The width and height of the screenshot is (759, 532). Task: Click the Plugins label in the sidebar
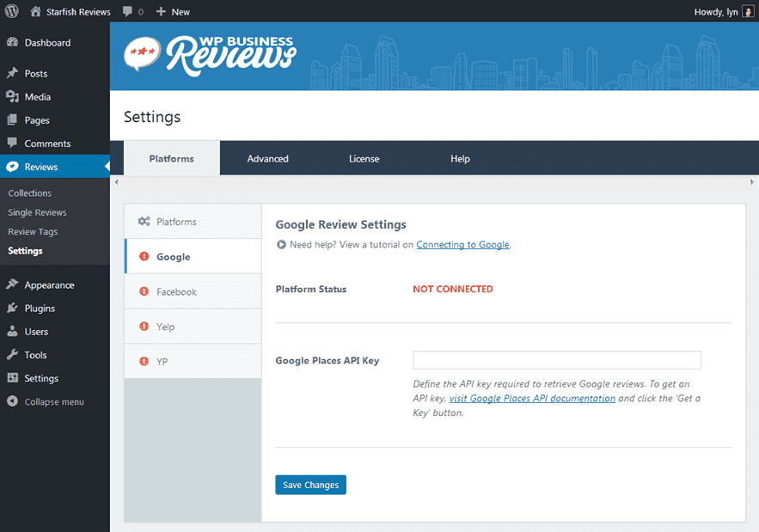click(40, 309)
